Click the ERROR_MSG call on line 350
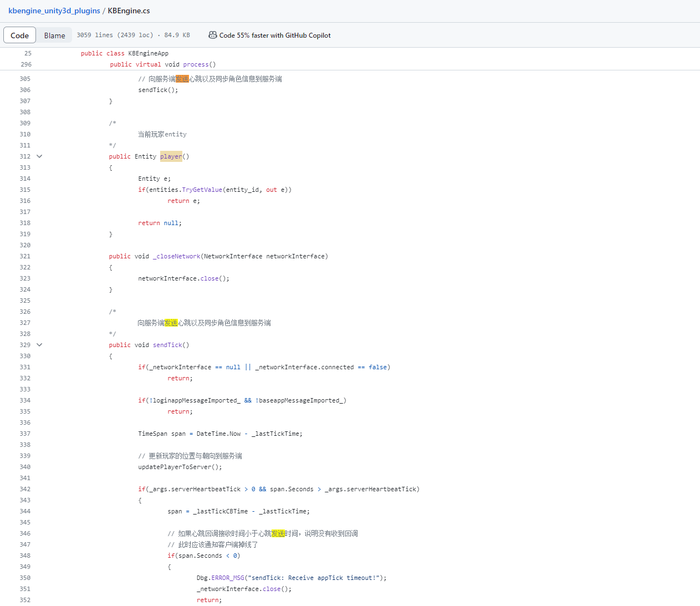Screen dimensions: 700x606 coord(227,578)
